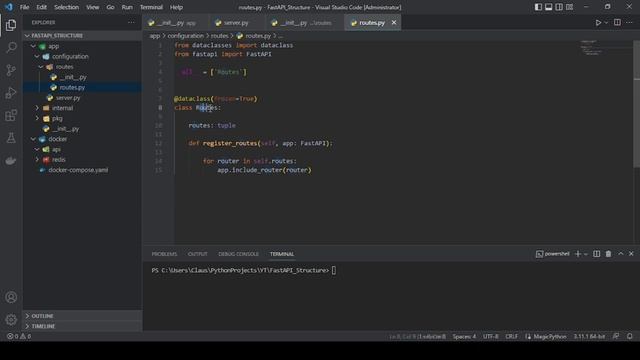Switch to the __init__.py routes editor tab

pyautogui.click(x=304, y=23)
